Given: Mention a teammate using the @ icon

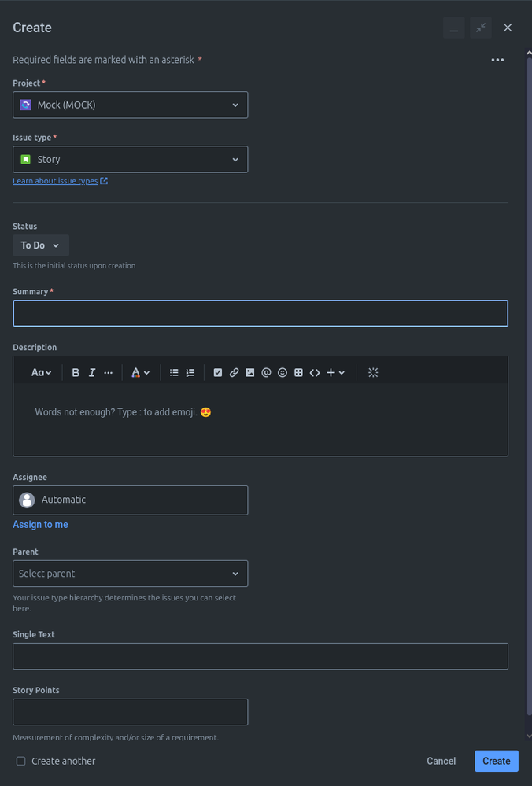Looking at the screenshot, I should pyautogui.click(x=266, y=372).
